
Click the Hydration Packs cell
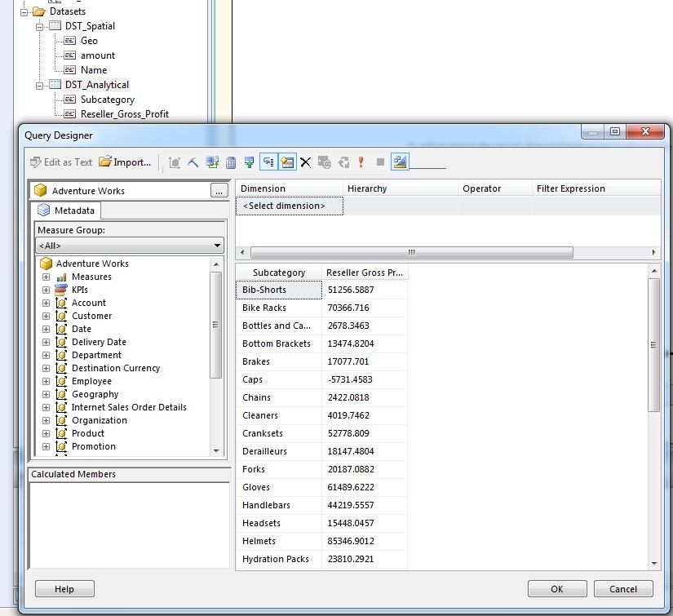pyautogui.click(x=279, y=560)
